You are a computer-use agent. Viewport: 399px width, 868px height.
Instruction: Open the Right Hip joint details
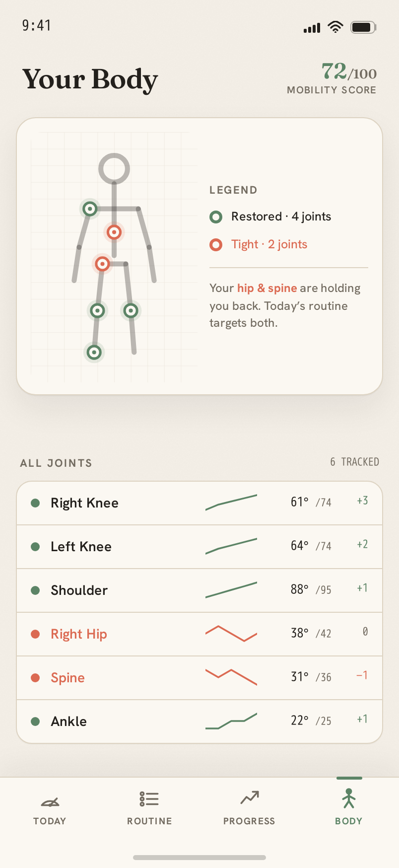[199, 634]
